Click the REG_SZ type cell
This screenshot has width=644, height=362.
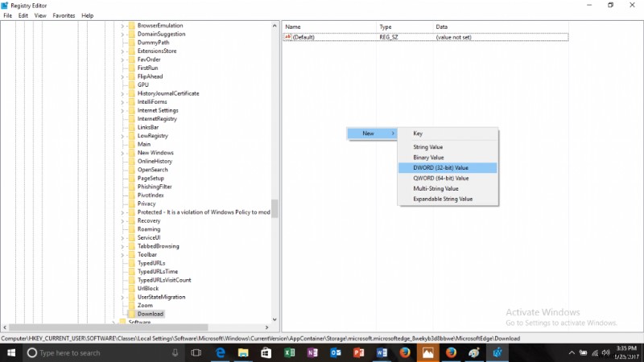[389, 37]
